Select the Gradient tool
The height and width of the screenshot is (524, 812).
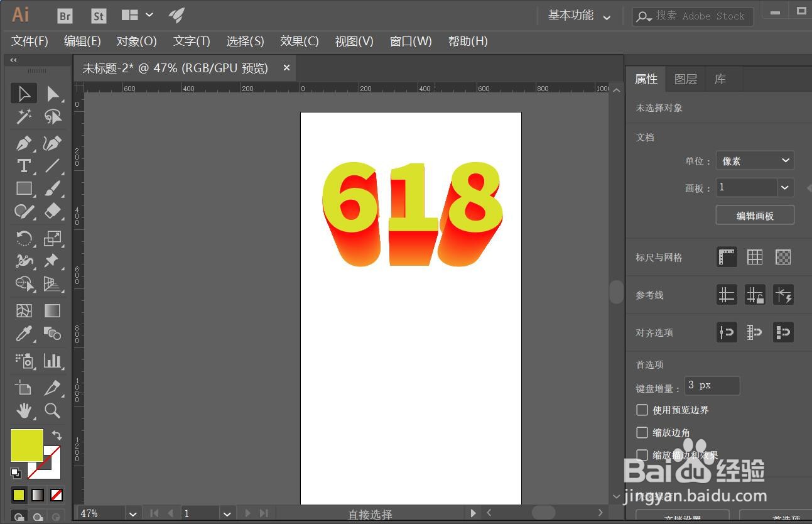click(53, 310)
